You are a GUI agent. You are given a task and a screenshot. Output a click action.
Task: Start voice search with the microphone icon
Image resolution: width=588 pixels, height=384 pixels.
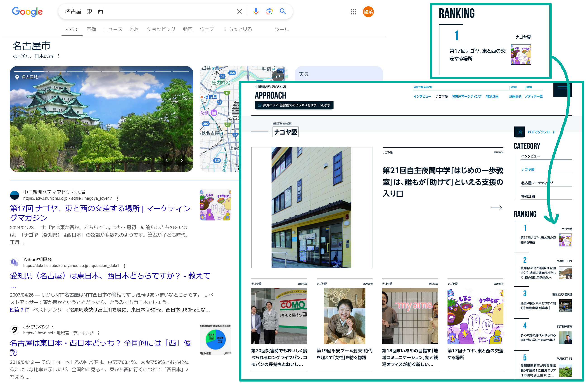(256, 11)
